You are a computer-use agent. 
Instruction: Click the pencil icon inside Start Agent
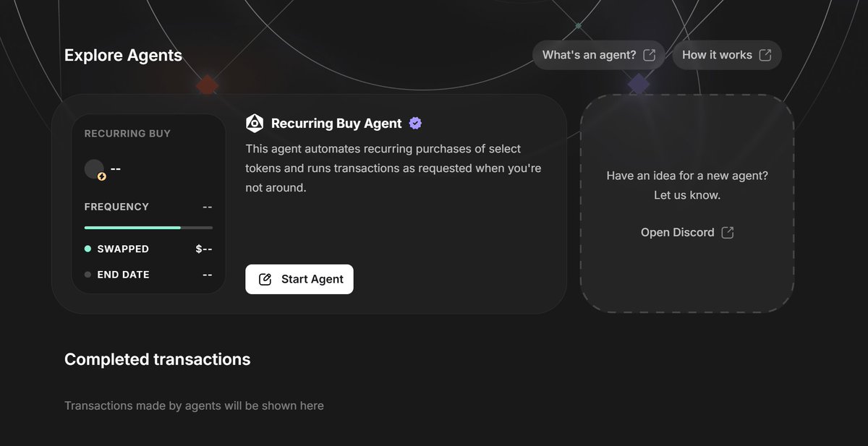point(265,279)
